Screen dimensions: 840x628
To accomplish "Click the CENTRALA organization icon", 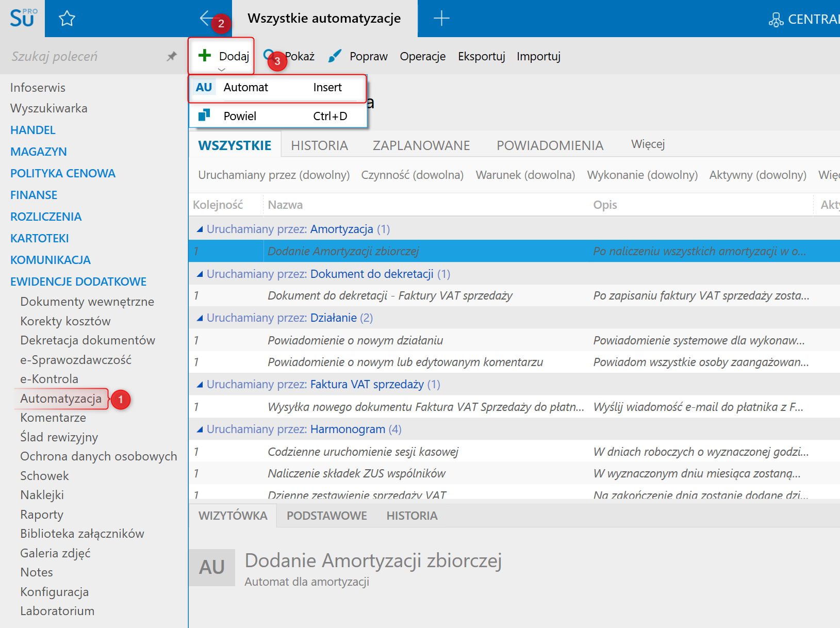I will [776, 20].
